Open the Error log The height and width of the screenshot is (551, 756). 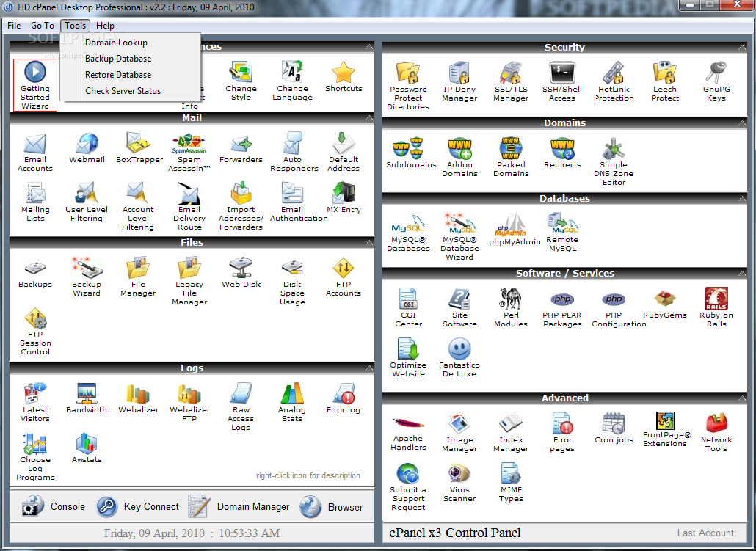click(344, 398)
